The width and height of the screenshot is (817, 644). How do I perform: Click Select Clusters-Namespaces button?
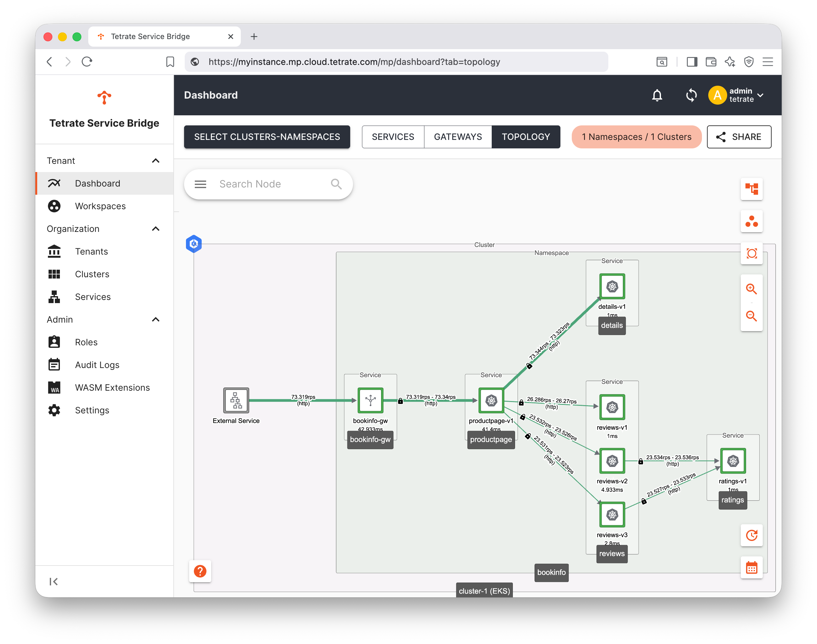click(x=267, y=137)
